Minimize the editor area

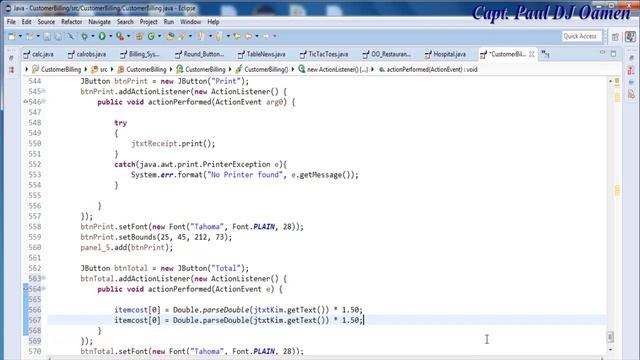click(x=602, y=53)
